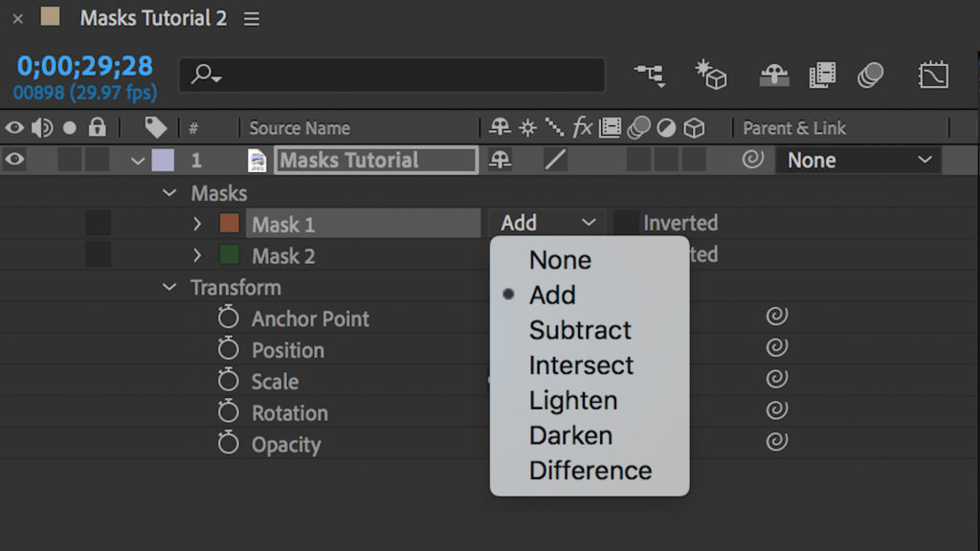Click the Draft 3D icon

(x=711, y=75)
